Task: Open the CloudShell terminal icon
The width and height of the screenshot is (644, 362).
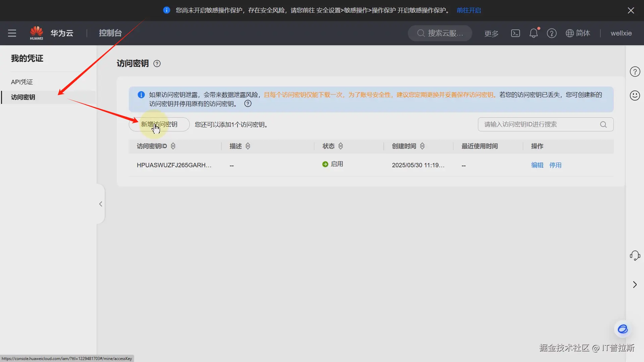Action: coord(515,33)
